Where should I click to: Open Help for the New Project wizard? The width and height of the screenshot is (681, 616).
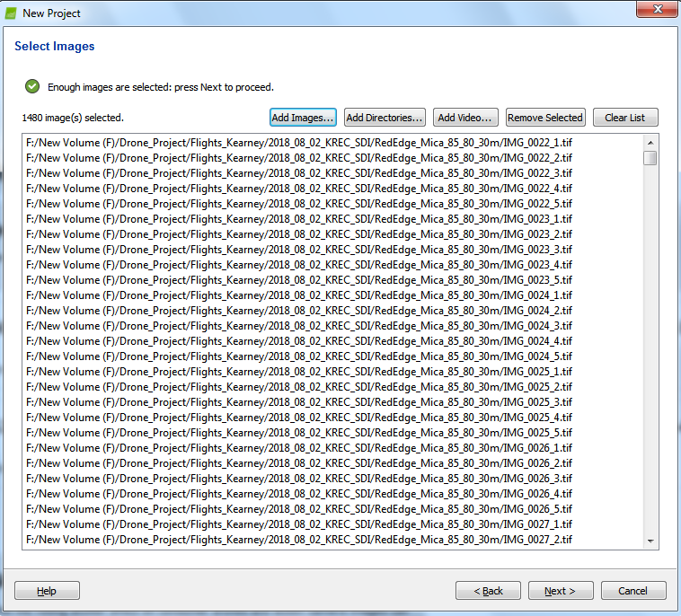[x=47, y=590]
